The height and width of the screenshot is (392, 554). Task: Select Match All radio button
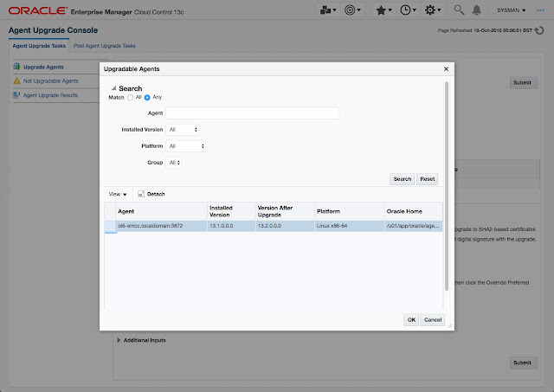tap(131, 98)
